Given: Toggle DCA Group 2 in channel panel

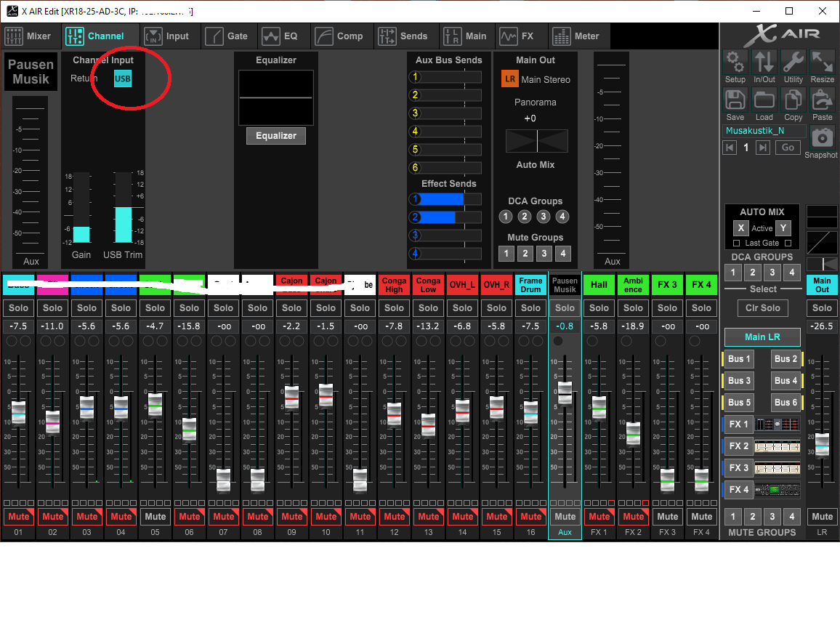Looking at the screenshot, I should [525, 217].
